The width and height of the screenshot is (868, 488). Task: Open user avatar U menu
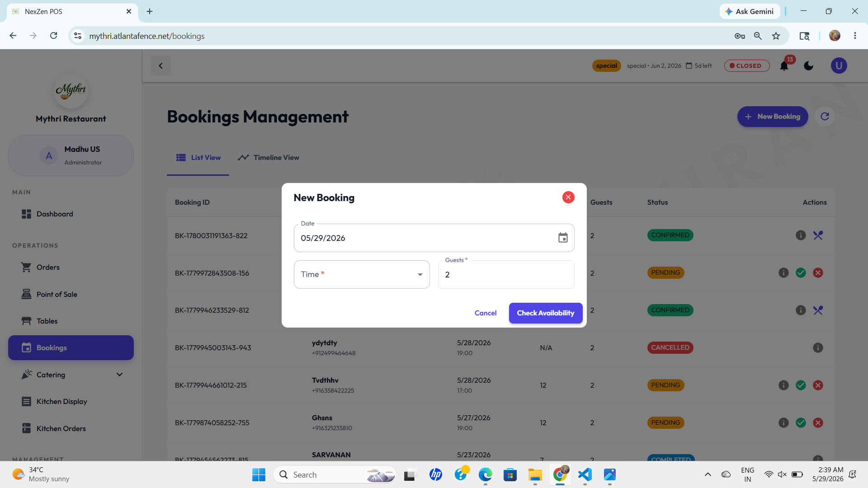(839, 66)
